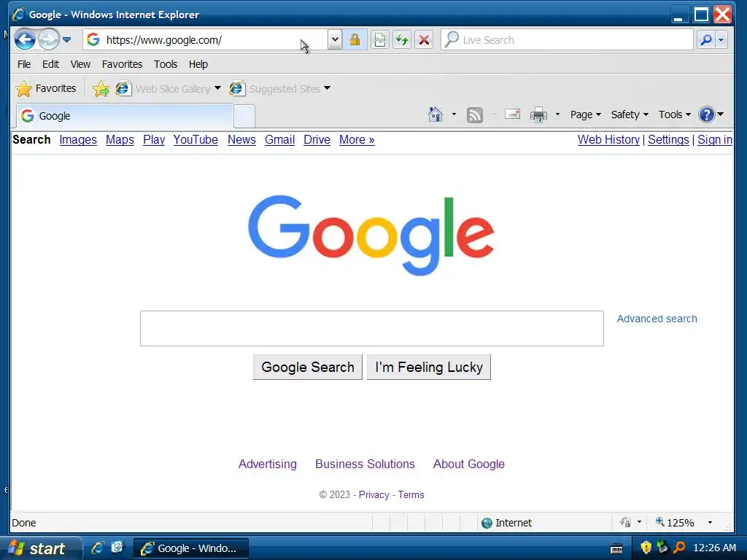Click the address bar URL field
The image size is (747, 560).
coord(205,40)
